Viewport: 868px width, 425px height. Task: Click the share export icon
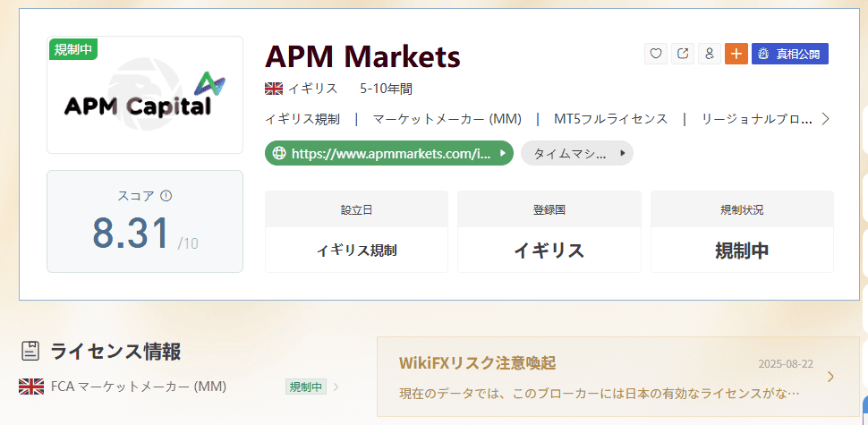coord(683,54)
